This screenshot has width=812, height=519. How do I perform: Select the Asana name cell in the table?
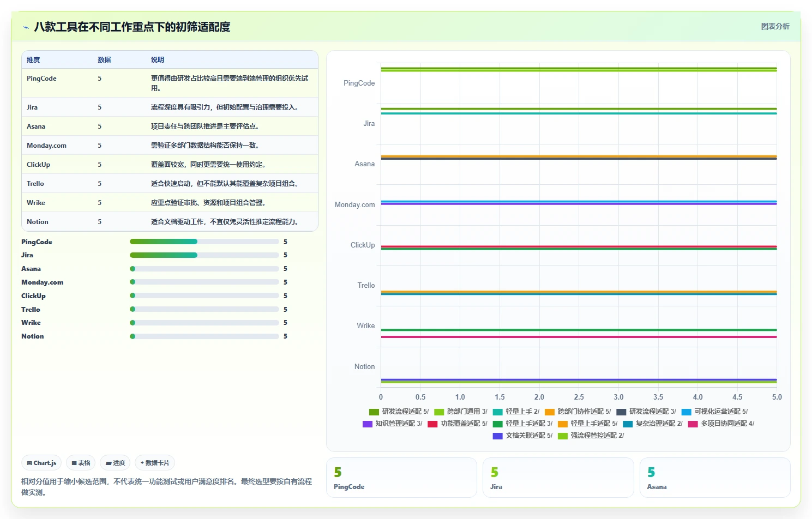point(36,126)
